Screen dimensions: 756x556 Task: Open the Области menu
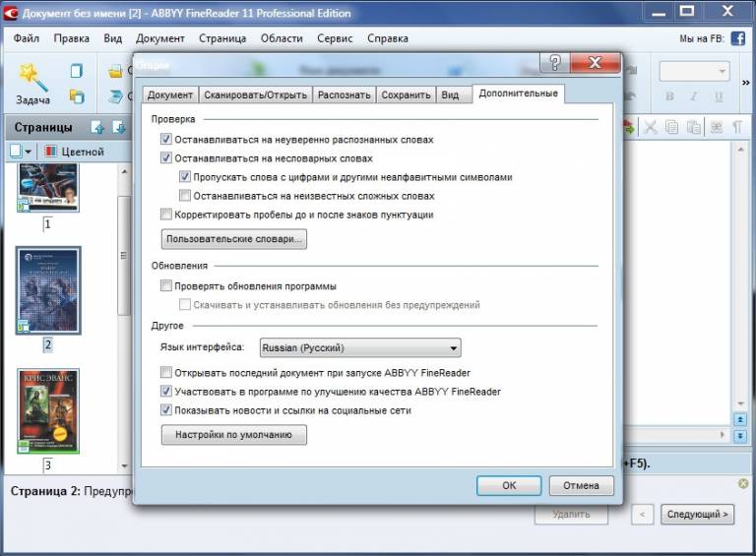click(282, 38)
